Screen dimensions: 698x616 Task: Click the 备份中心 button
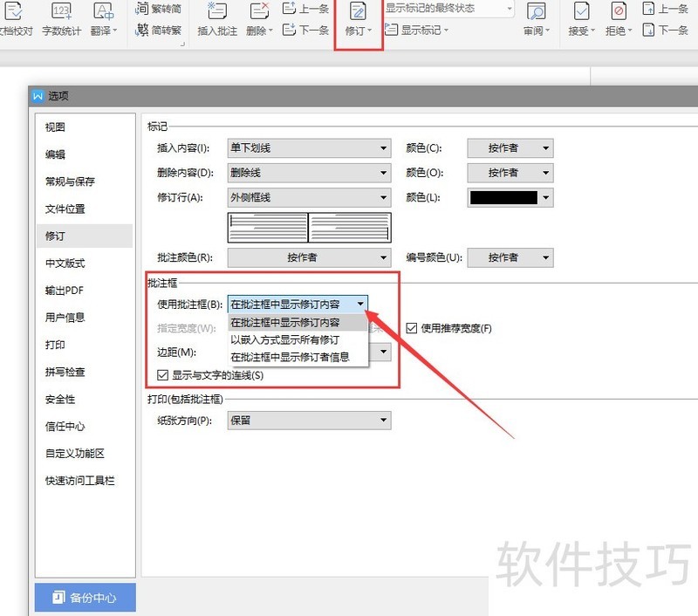point(85,597)
